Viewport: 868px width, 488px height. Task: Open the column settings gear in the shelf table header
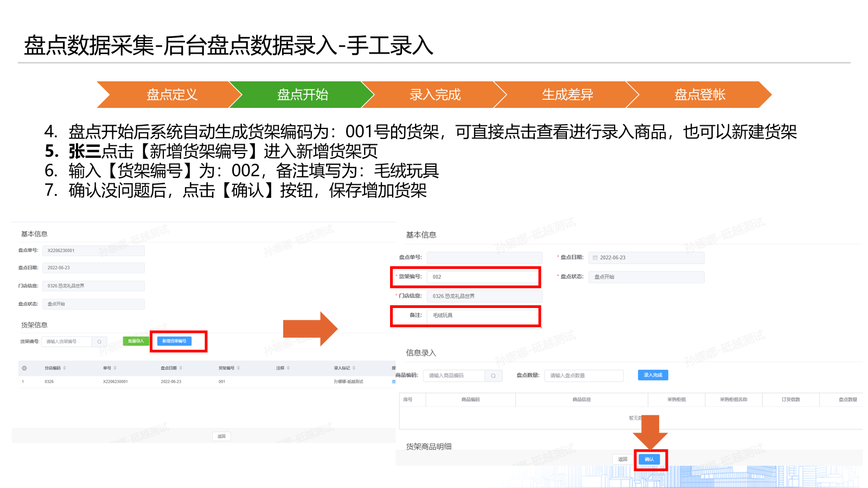(x=24, y=368)
